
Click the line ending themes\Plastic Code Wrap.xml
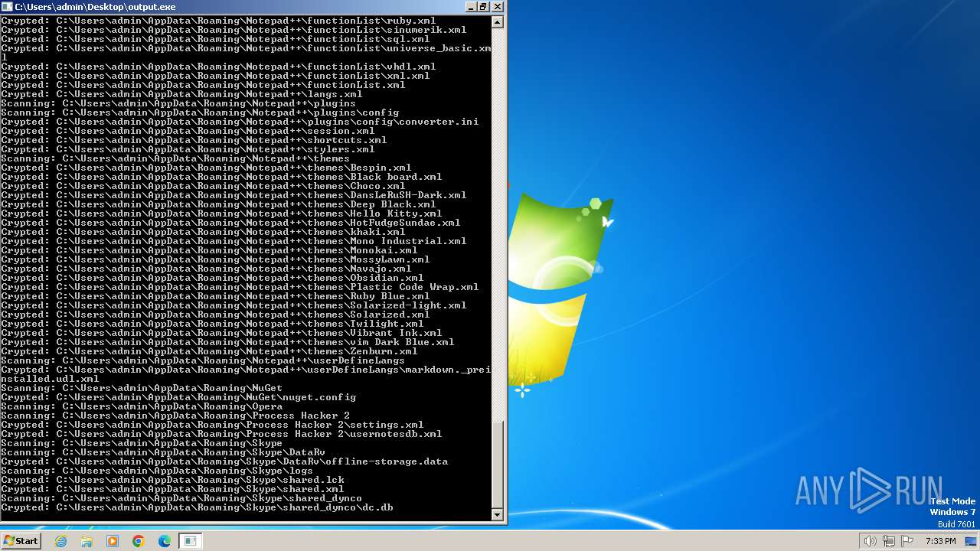click(240, 287)
